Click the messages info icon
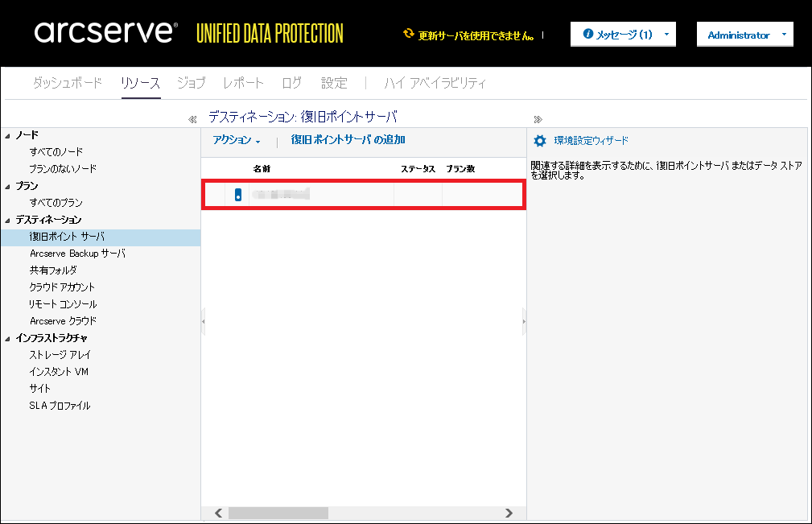Viewport: 812px width, 524px height. click(587, 34)
